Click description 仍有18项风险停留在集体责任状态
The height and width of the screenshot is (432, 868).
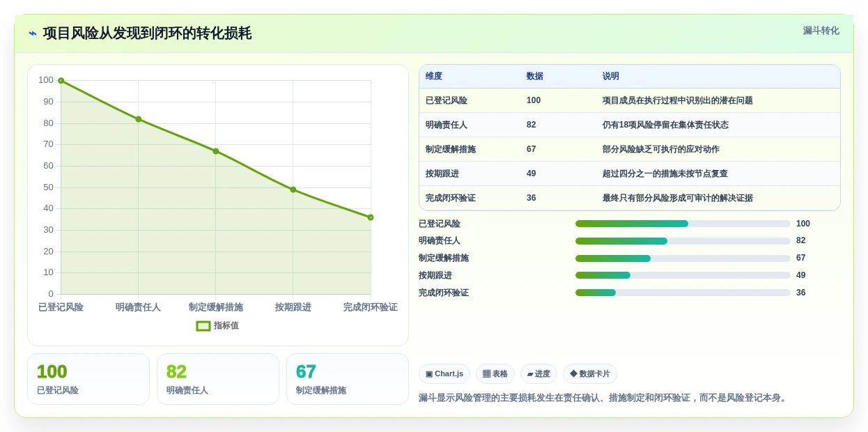(665, 125)
